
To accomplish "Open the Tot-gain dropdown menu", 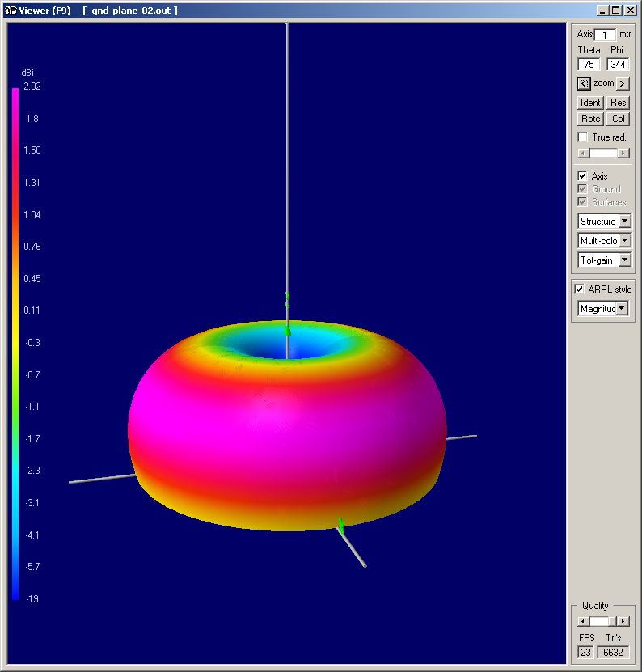I will pos(624,260).
